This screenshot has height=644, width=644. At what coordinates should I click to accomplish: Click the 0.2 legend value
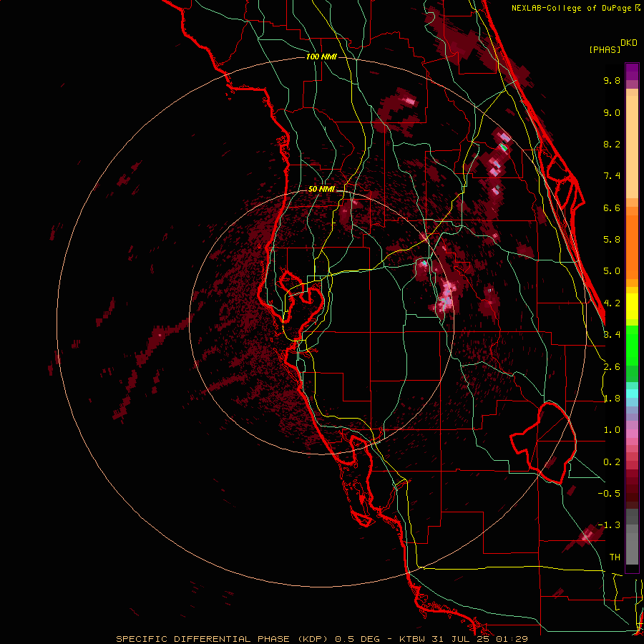click(612, 462)
